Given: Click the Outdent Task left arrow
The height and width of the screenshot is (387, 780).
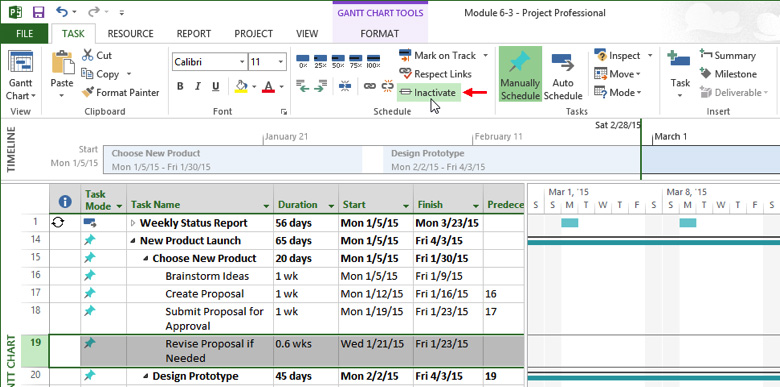Looking at the screenshot, I should tap(303, 86).
